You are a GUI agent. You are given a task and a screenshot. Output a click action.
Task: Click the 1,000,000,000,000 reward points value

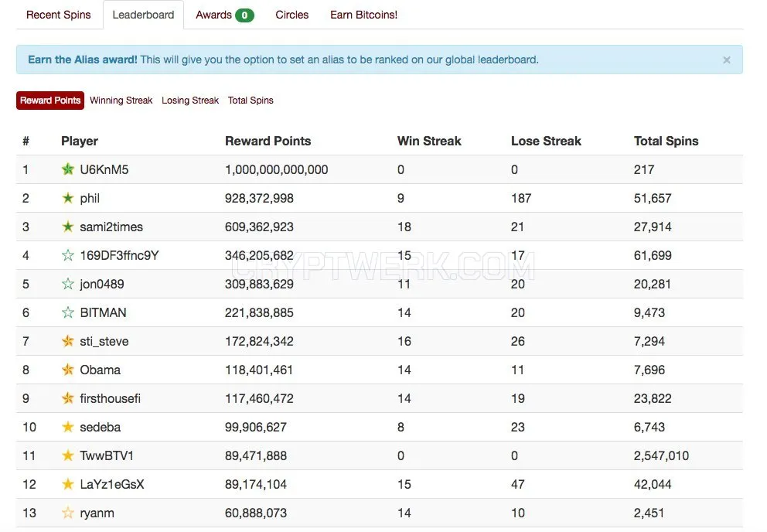pos(276,169)
